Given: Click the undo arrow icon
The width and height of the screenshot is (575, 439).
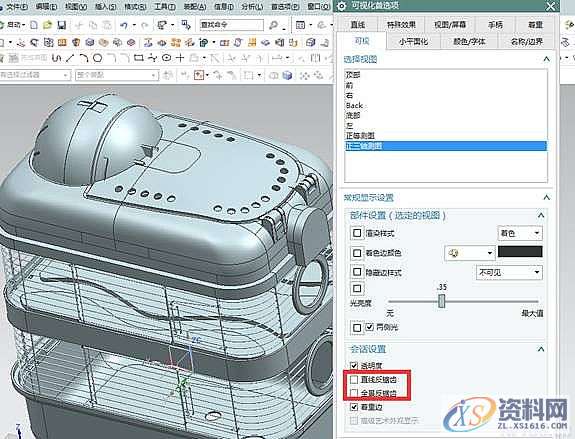Looking at the screenshot, I should coord(124,25).
